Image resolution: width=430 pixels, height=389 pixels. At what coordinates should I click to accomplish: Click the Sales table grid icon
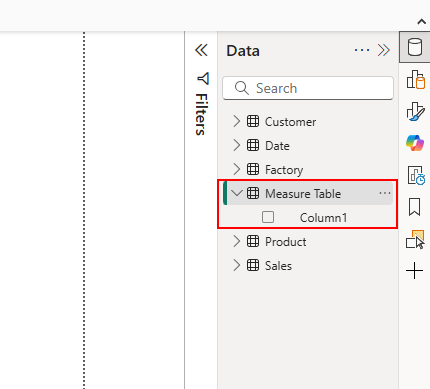click(253, 265)
